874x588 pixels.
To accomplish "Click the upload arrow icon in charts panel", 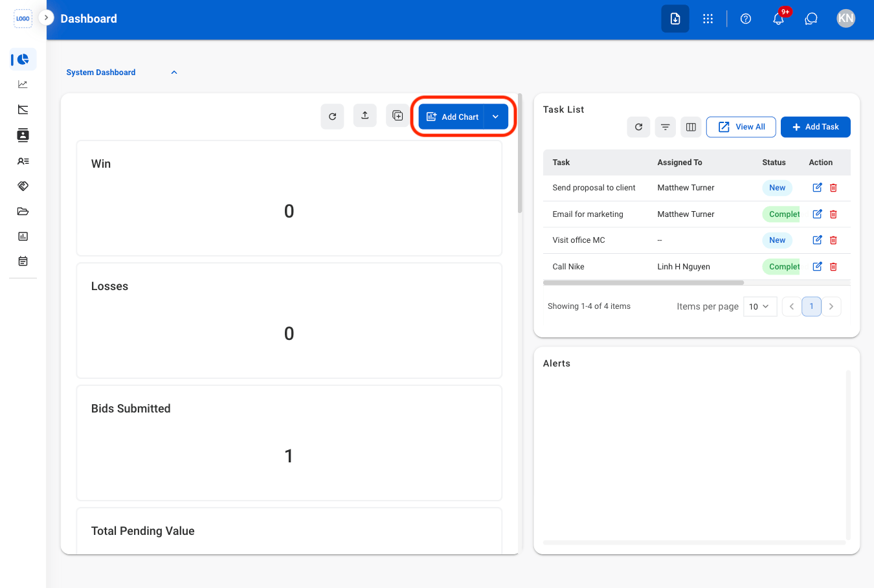I will 365,115.
